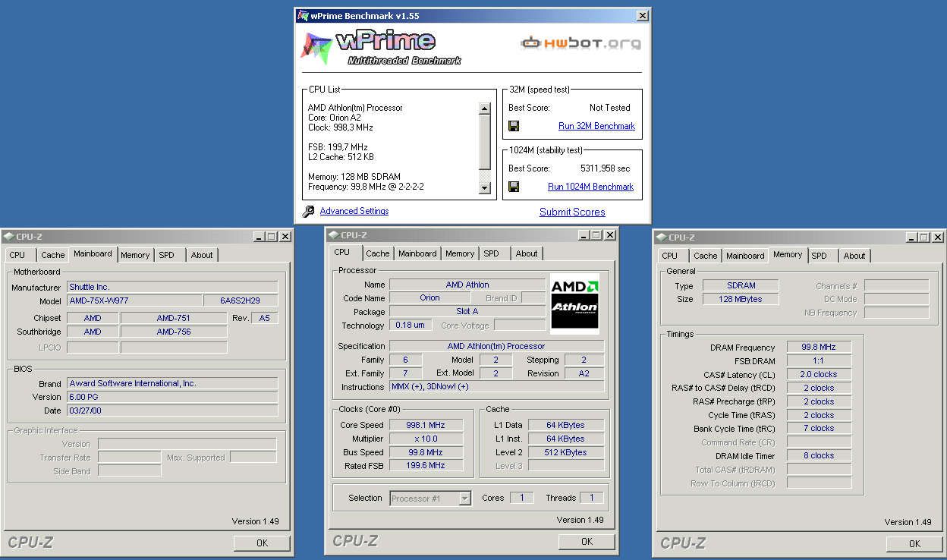Open the Cache tab in the Memory CPU-Z window
Image resolution: width=947 pixels, height=560 pixels.
click(706, 256)
